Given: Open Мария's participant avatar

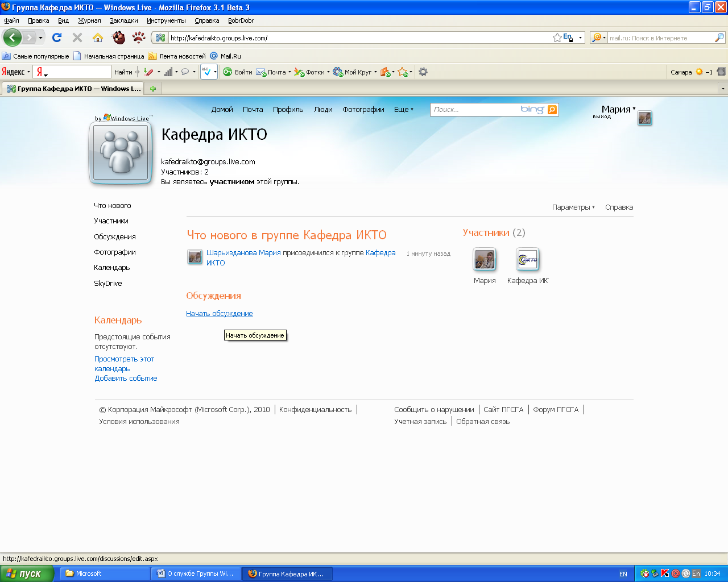Looking at the screenshot, I should pyautogui.click(x=485, y=260).
